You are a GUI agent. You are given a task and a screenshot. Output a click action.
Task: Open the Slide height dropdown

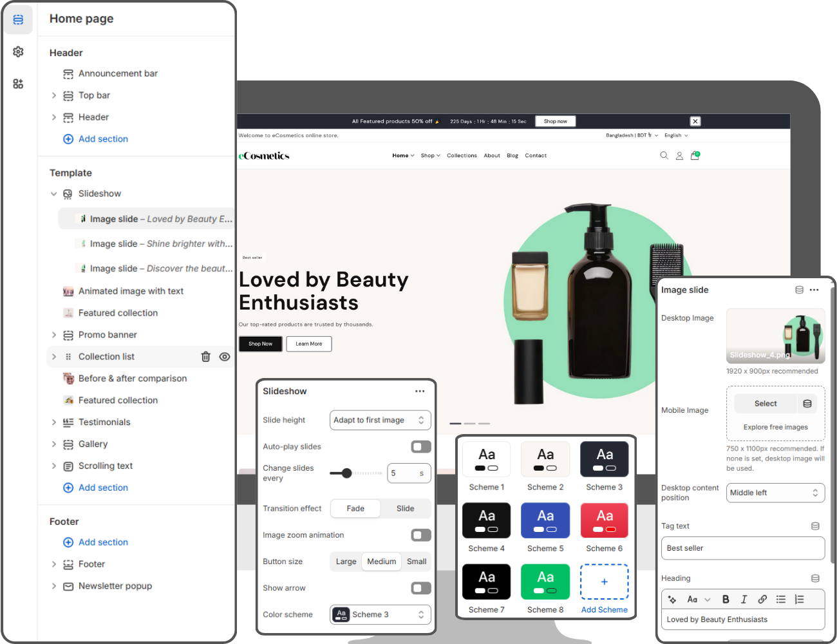(x=381, y=420)
